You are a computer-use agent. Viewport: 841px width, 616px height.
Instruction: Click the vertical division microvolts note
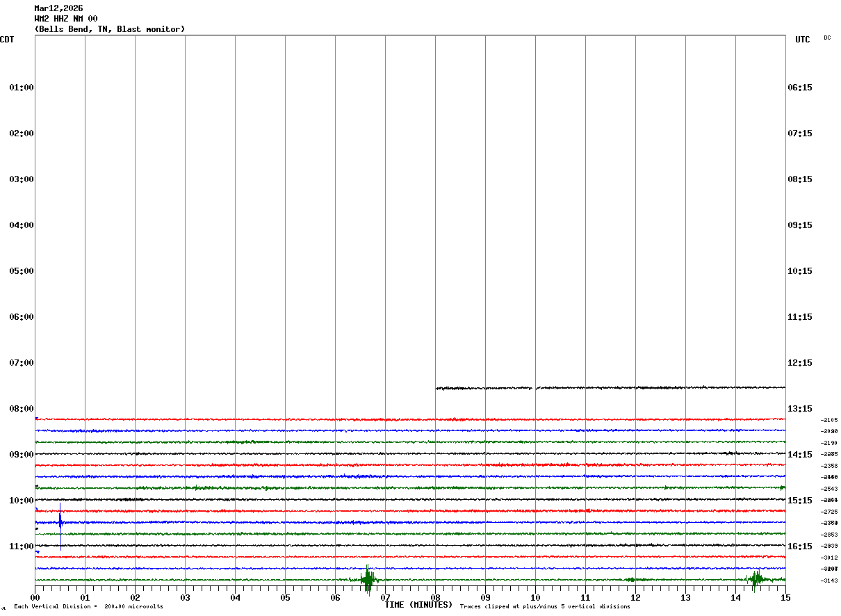88,607
